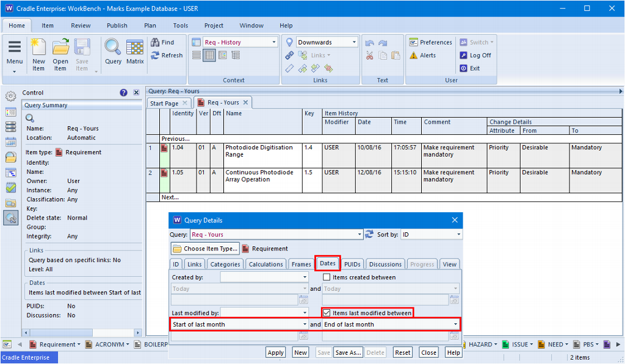Expand End of last month dropdown
This screenshot has height=364, width=625.
(455, 324)
